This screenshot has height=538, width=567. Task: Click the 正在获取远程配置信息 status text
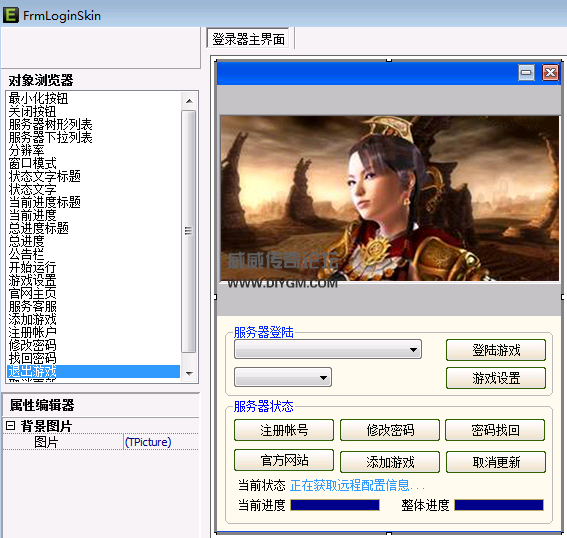click(357, 485)
